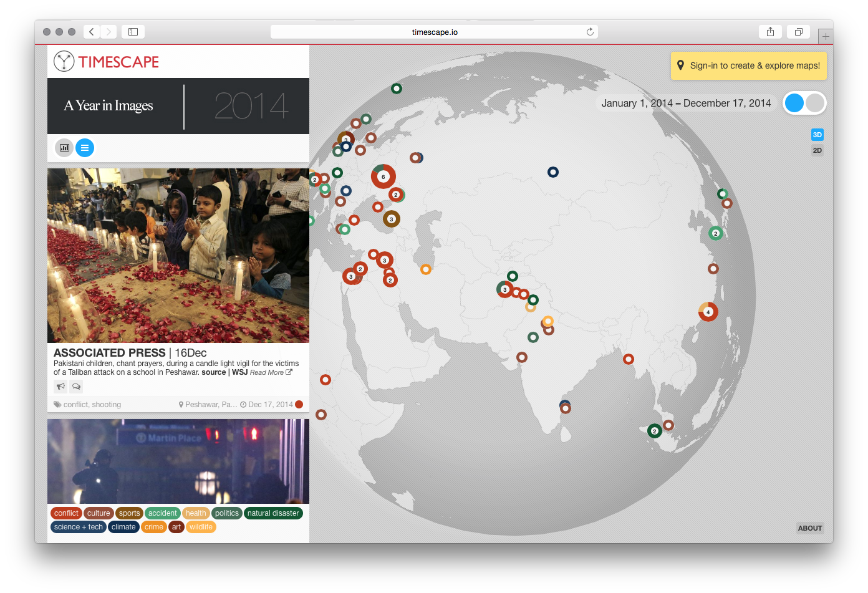The image size is (868, 593).
Task: Switch to the chart view icon
Action: click(x=64, y=148)
